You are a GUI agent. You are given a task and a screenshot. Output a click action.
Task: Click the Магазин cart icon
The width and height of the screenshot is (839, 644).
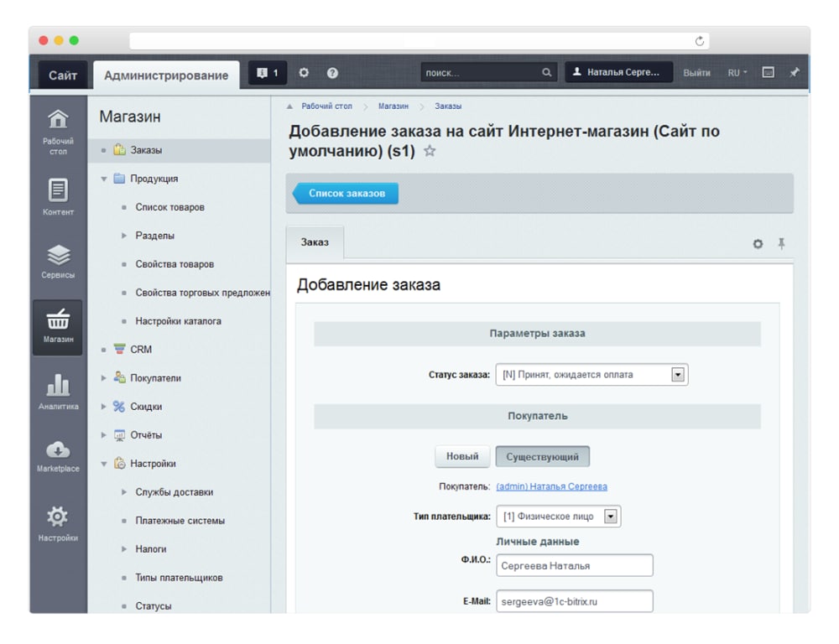pyautogui.click(x=57, y=319)
